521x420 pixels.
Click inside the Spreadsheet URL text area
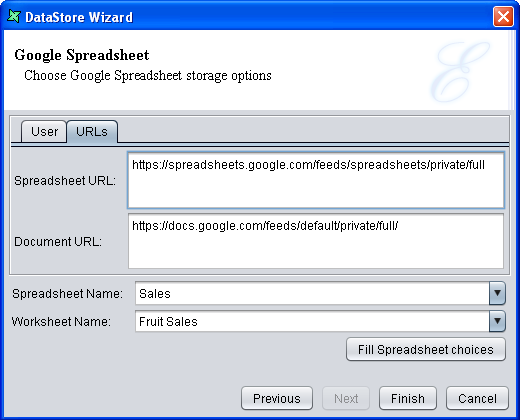(x=316, y=180)
